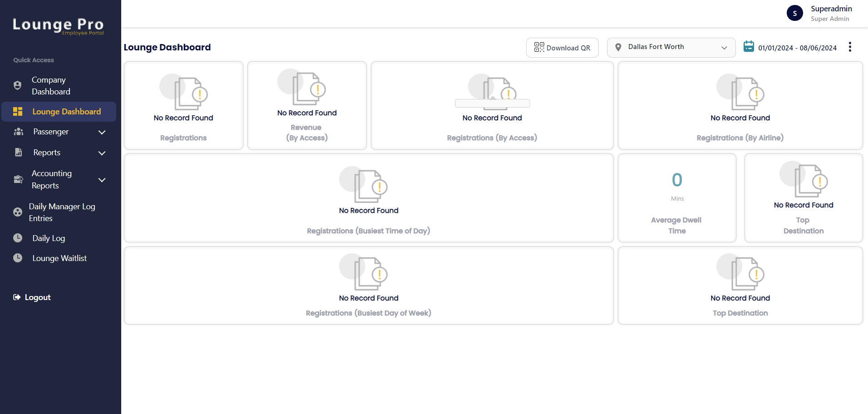Click the Super Admin role text
This screenshot has width=868, height=414.
830,19
